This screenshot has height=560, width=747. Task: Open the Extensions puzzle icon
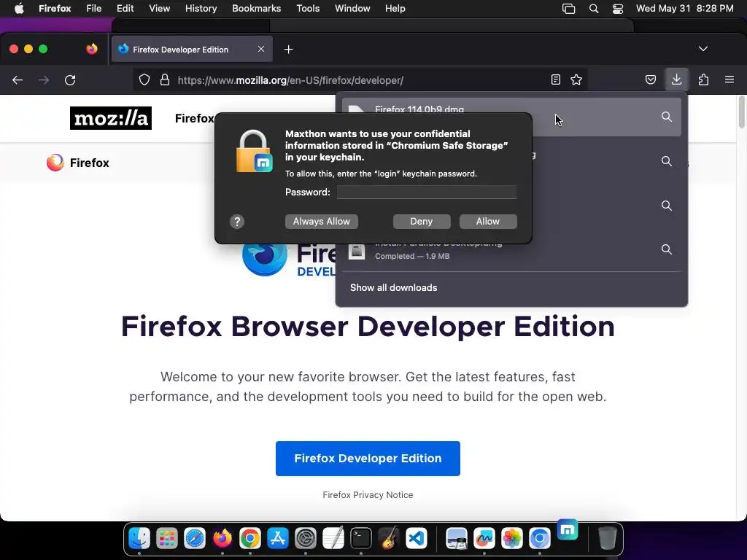pos(703,79)
